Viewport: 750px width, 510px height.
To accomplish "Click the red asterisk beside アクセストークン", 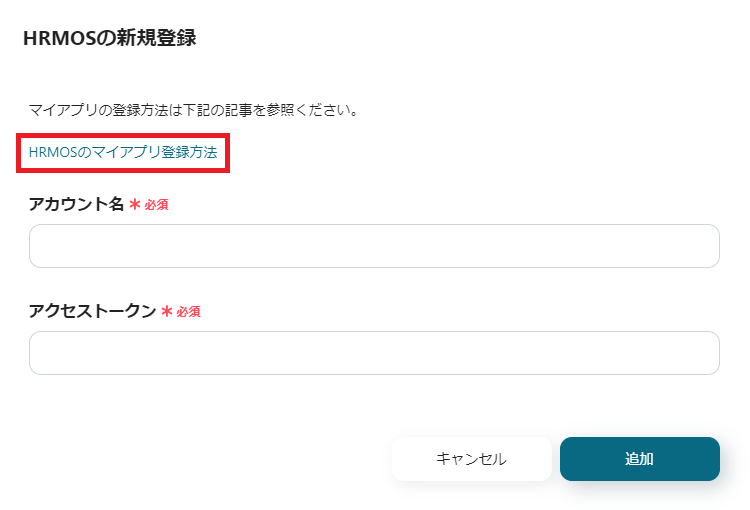I will click(x=167, y=311).
